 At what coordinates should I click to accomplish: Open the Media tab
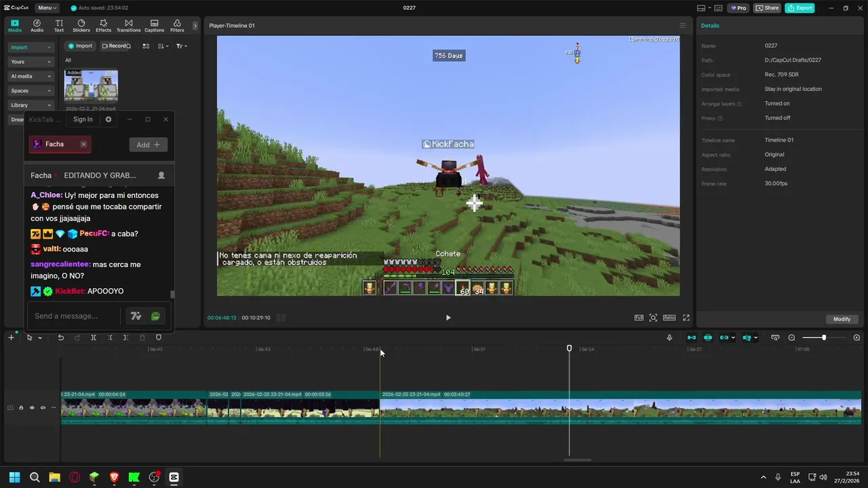coord(14,26)
